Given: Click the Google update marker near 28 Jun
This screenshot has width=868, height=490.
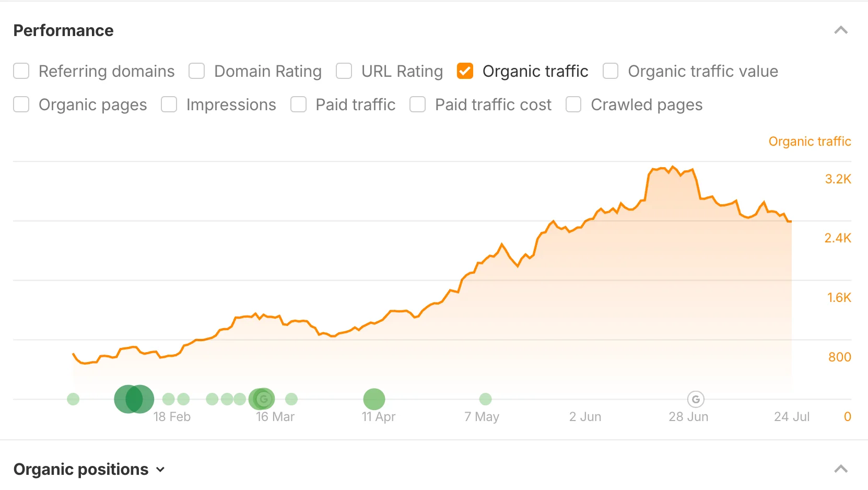Looking at the screenshot, I should pos(695,399).
